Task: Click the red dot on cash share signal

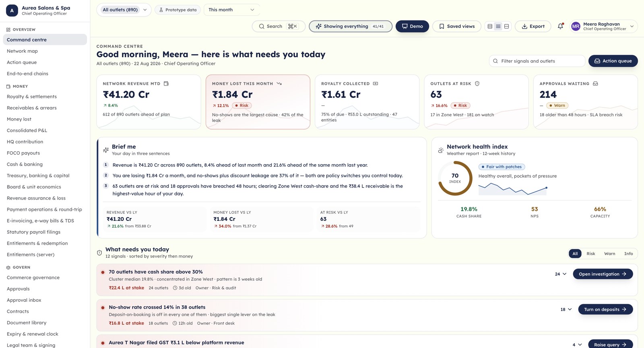Action: [103, 272]
